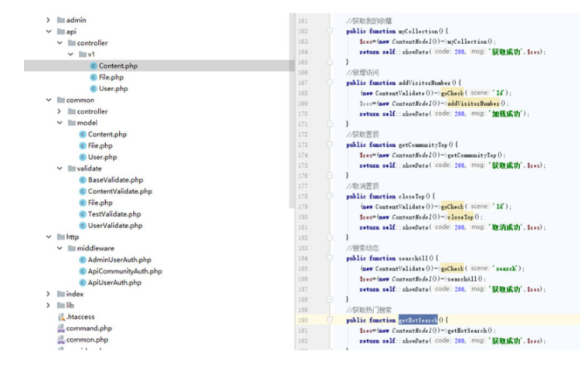
Task: Click the highlighted getHotSearch function name
Action: [418, 320]
